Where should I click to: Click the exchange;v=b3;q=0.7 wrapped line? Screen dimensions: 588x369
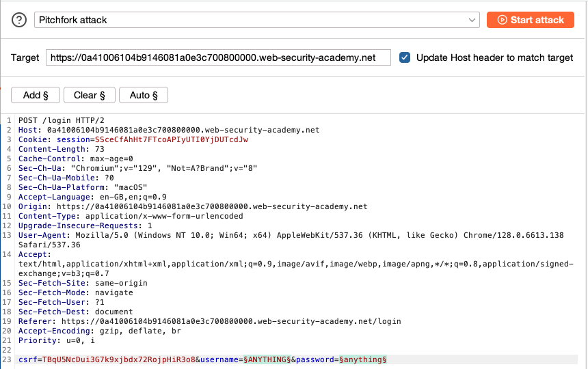(x=64, y=273)
